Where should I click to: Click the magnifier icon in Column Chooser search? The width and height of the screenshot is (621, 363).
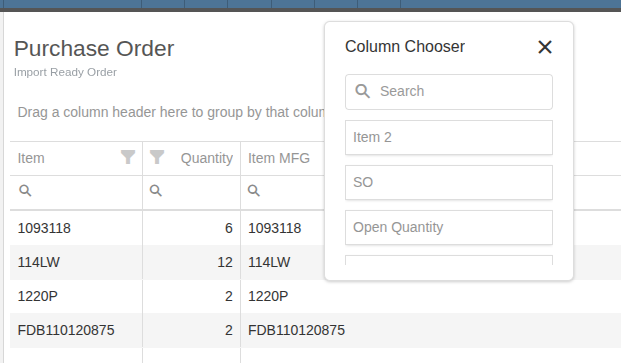point(362,91)
